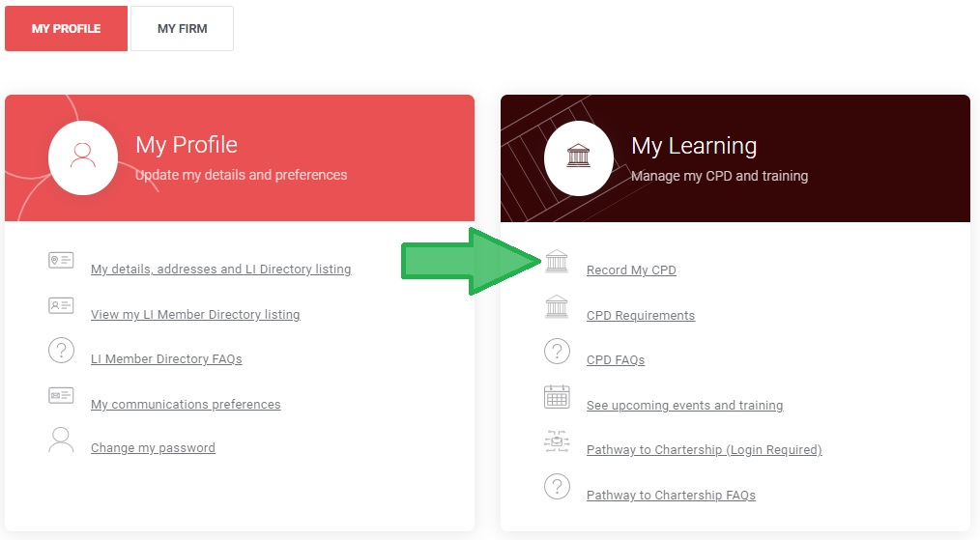Open See upcoming events and training
Image resolution: width=980 pixels, height=540 pixels.
(x=684, y=406)
